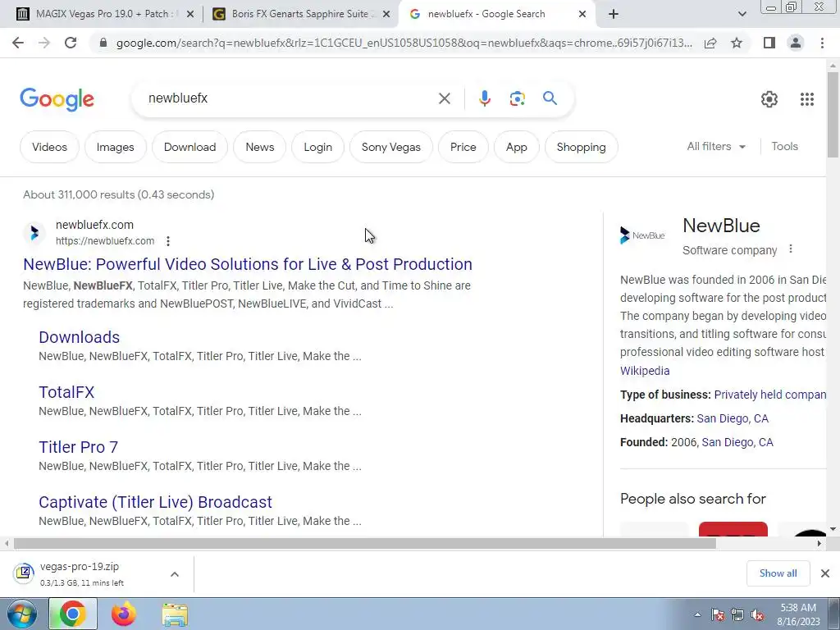This screenshot has width=840, height=630.
Task: Click the blue magnifier search button
Action: tap(550, 98)
